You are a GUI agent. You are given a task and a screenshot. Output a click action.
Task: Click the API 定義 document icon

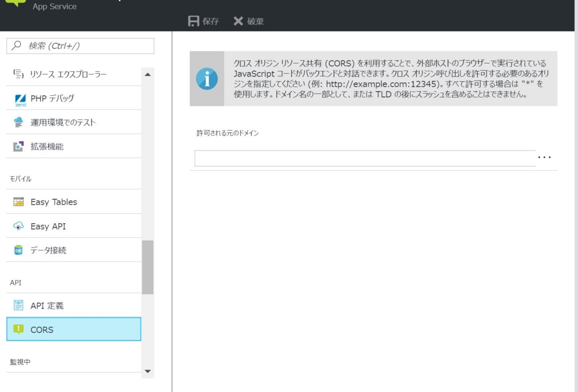pyautogui.click(x=19, y=305)
